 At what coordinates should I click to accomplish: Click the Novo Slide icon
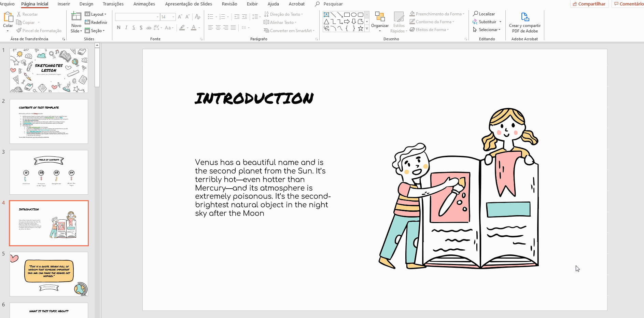76,16
